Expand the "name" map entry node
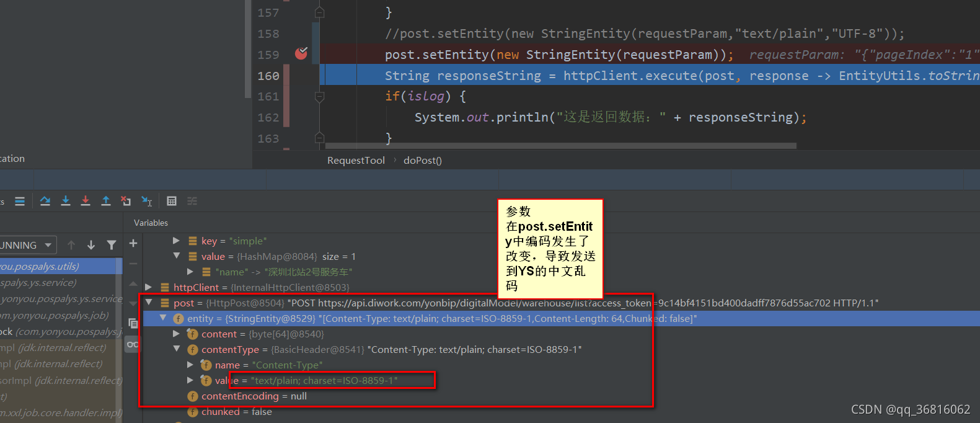This screenshot has width=980, height=423. [x=190, y=272]
